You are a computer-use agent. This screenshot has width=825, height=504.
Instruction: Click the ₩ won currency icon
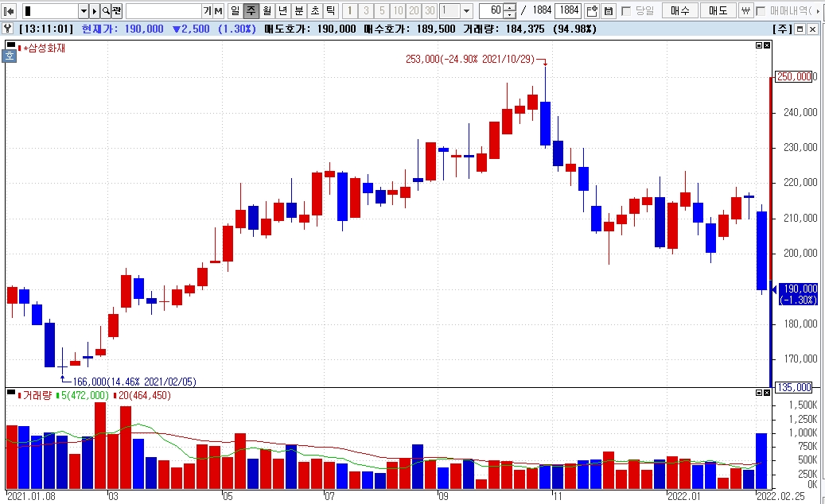745,11
